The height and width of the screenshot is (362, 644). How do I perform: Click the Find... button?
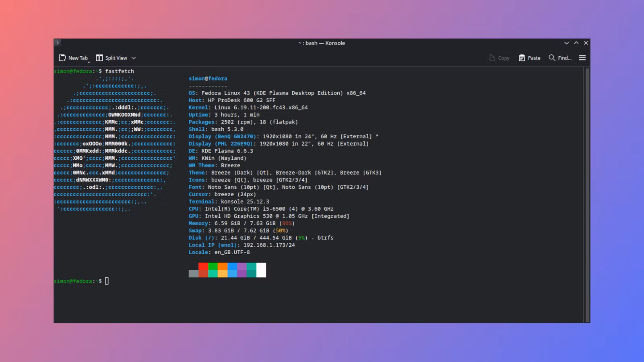point(560,58)
